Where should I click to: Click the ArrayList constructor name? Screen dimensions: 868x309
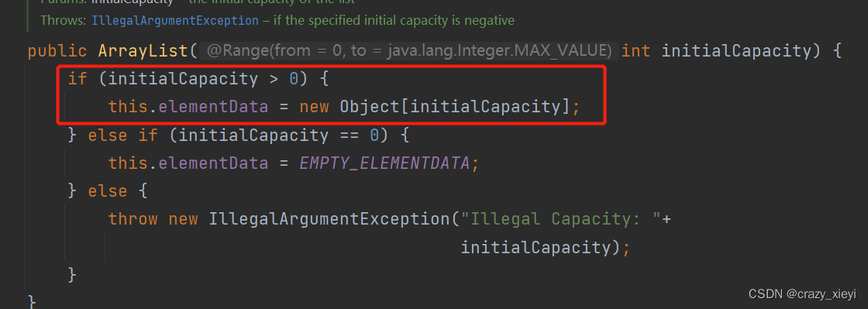(143, 51)
